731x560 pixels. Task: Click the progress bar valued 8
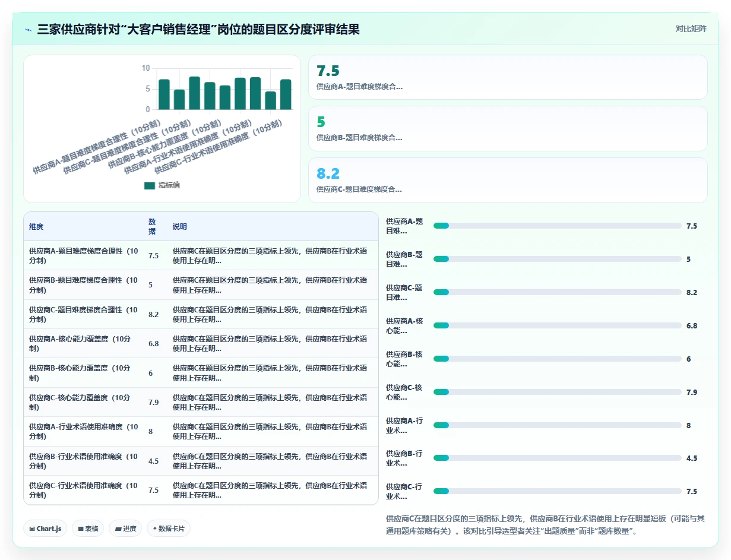(x=558, y=425)
